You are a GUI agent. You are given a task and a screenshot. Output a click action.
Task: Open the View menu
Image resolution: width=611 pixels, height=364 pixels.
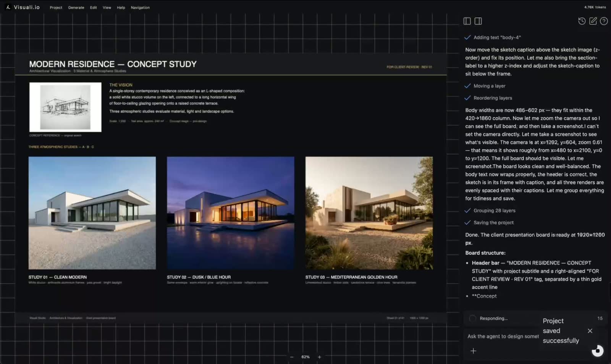(x=107, y=8)
